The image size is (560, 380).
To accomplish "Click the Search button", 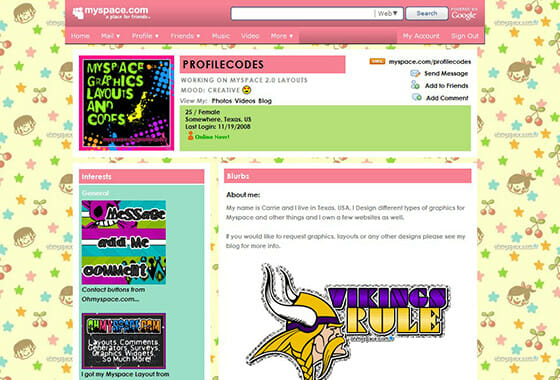I will click(x=427, y=13).
